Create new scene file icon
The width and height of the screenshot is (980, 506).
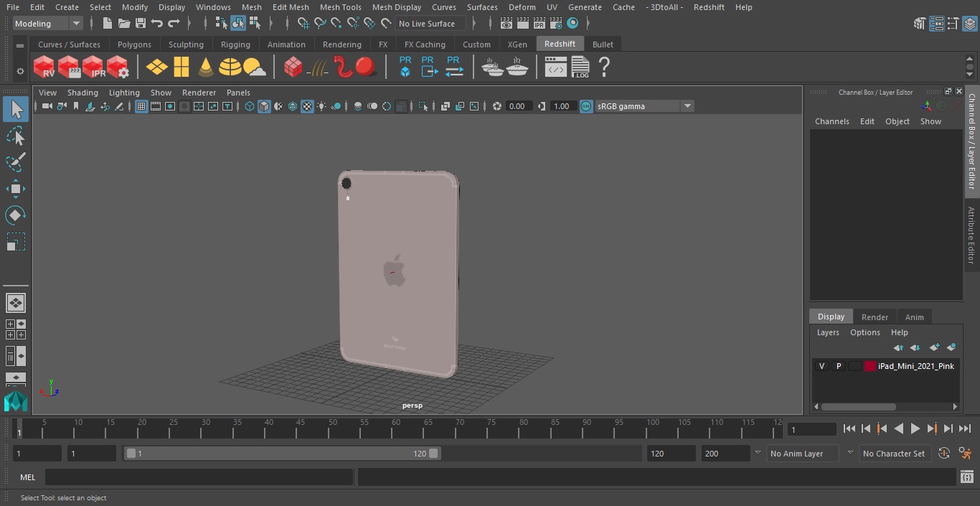click(107, 24)
